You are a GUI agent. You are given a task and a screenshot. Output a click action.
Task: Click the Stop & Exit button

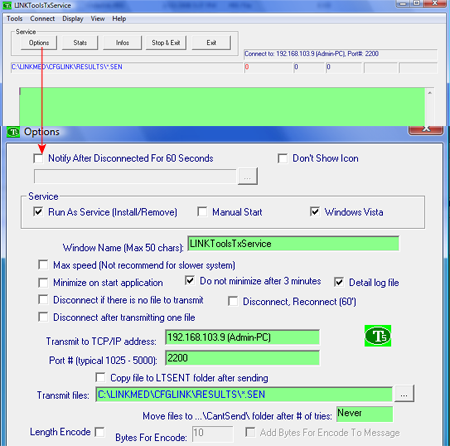pyautogui.click(x=166, y=43)
